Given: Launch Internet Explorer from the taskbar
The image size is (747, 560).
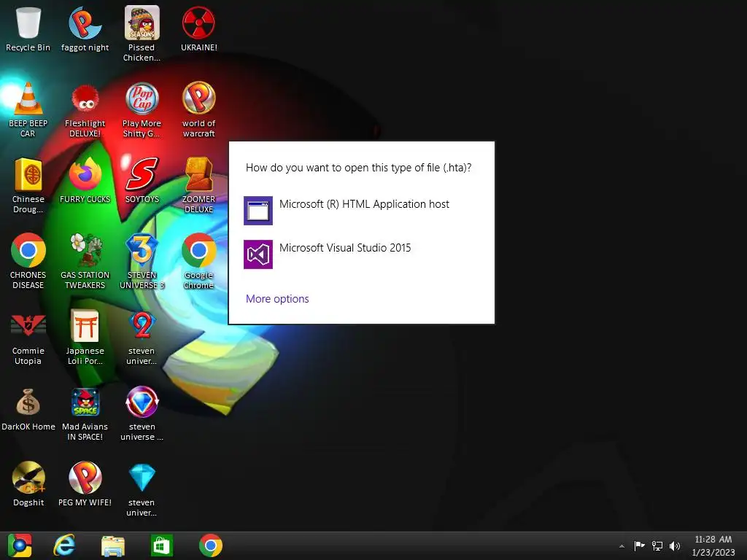Looking at the screenshot, I should (65, 545).
